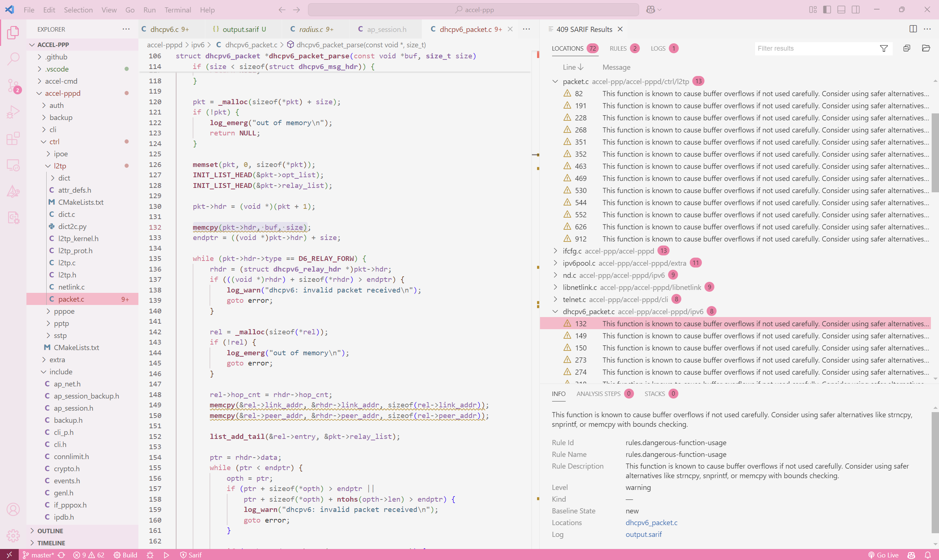Open Source Control view with 2 changes
This screenshot has width=939, height=560.
click(x=13, y=86)
